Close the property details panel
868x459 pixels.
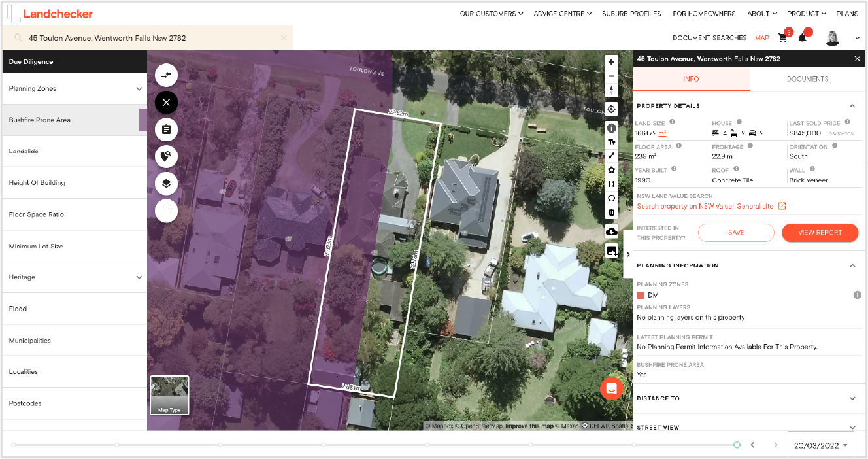point(858,59)
